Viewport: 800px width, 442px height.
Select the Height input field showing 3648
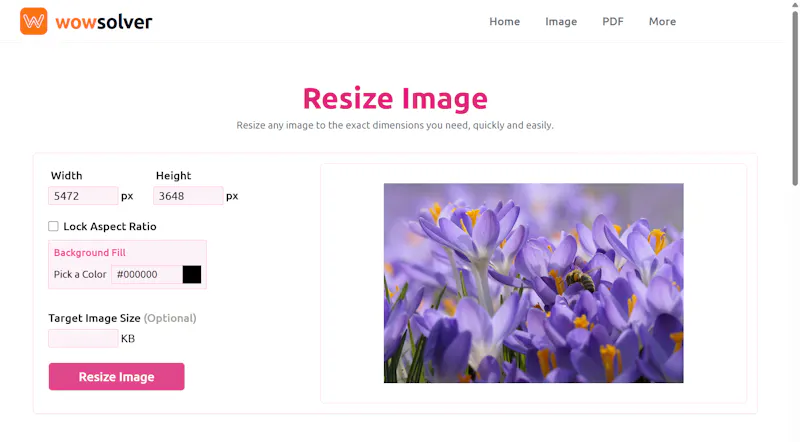188,196
